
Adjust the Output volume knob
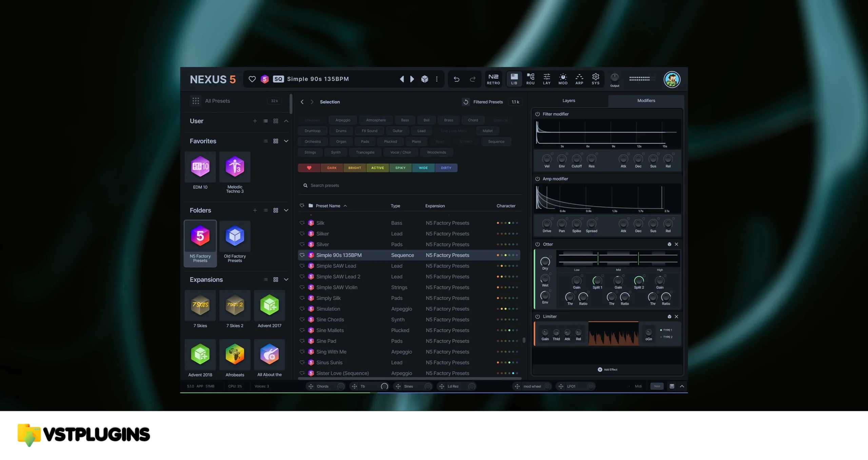click(614, 77)
